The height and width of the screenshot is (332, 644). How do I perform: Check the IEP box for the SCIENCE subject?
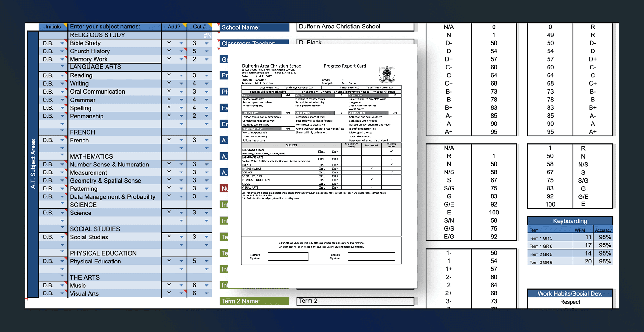tap(333, 172)
